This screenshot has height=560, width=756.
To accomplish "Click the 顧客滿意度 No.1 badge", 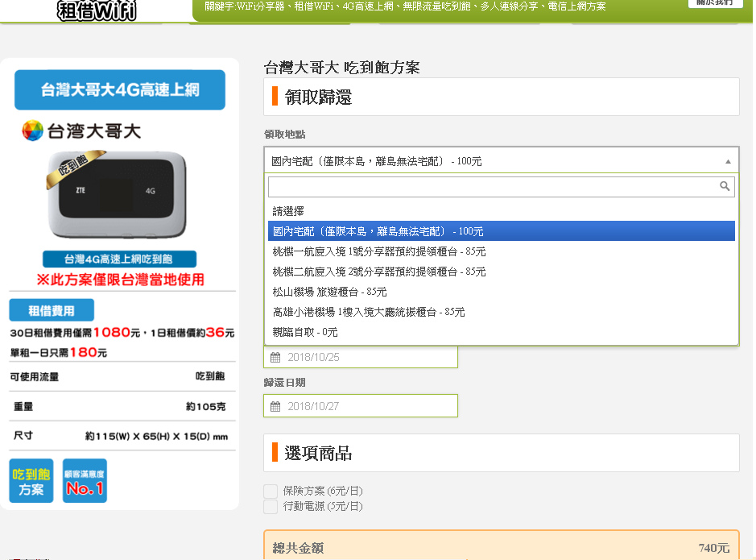I will tap(85, 481).
